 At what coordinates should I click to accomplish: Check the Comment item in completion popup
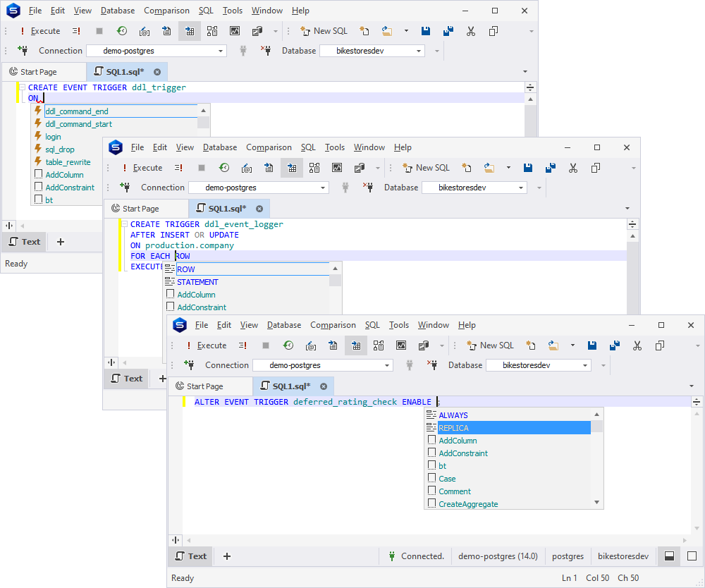click(431, 491)
